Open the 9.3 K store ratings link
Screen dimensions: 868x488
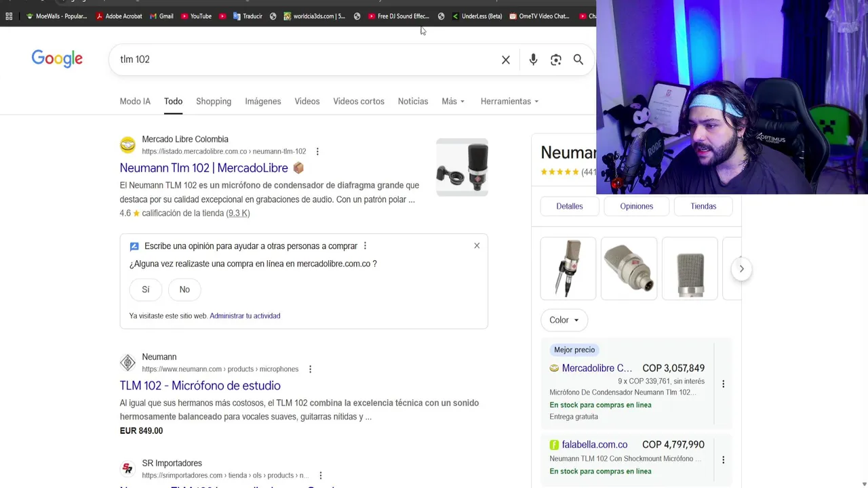pyautogui.click(x=238, y=213)
